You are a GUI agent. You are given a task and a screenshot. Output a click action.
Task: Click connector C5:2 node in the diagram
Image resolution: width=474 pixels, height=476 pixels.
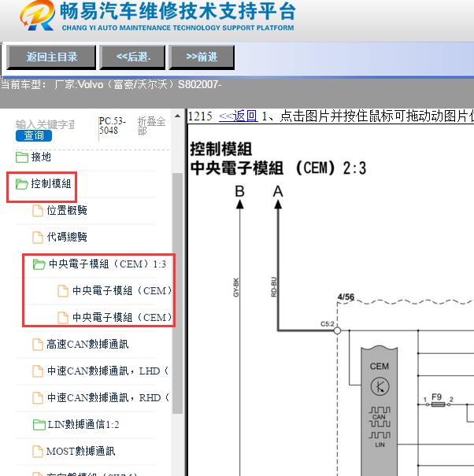pos(337,330)
